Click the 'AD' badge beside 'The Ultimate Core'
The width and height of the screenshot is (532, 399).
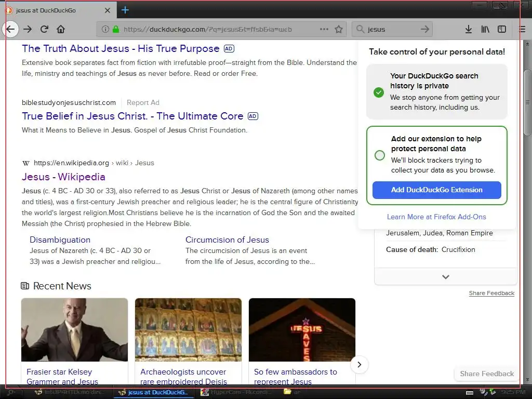point(253,116)
